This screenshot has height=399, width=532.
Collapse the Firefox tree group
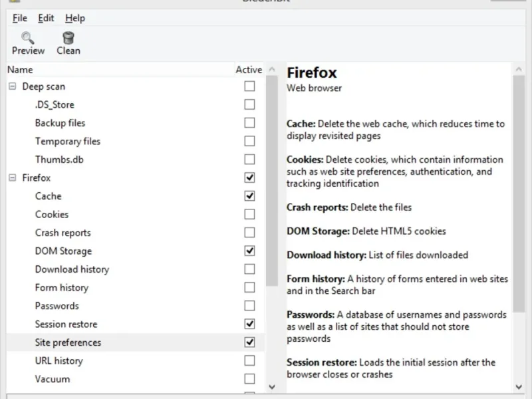12,178
